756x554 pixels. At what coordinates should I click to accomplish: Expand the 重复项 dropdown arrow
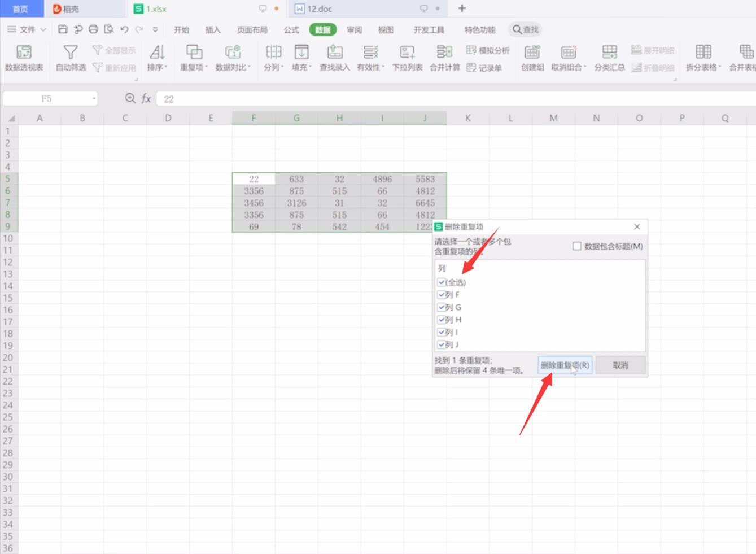206,67
